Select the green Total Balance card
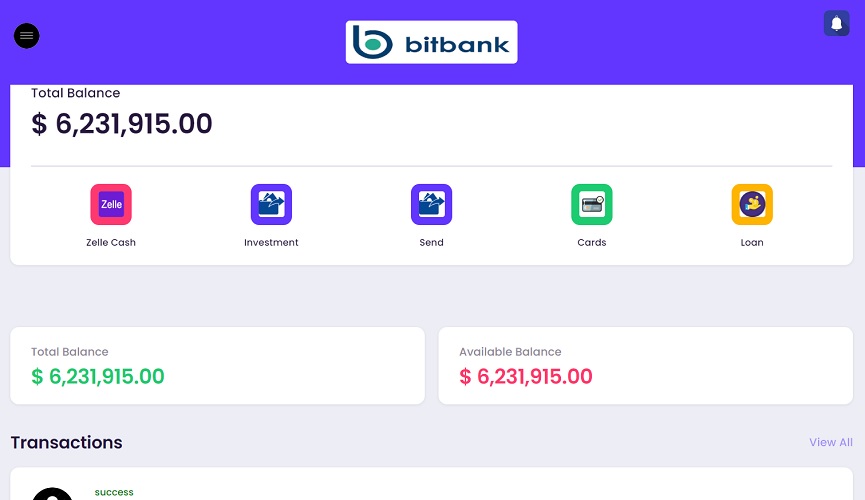 tap(217, 365)
